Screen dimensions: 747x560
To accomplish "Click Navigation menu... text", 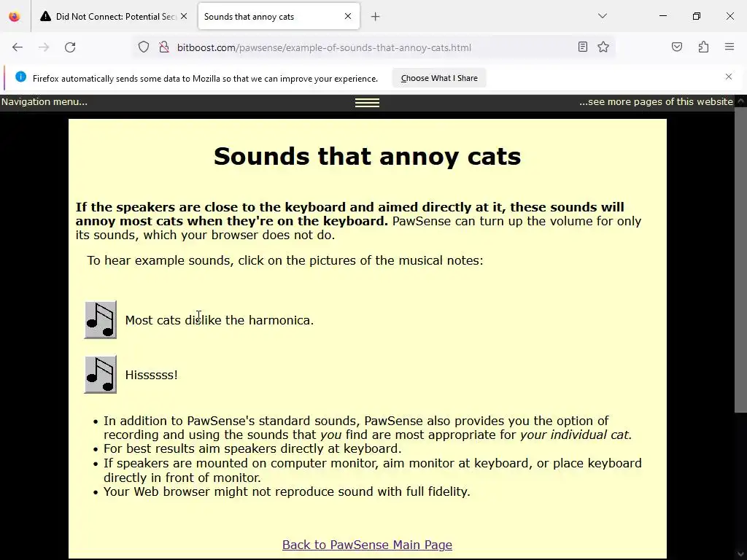I will (x=44, y=102).
